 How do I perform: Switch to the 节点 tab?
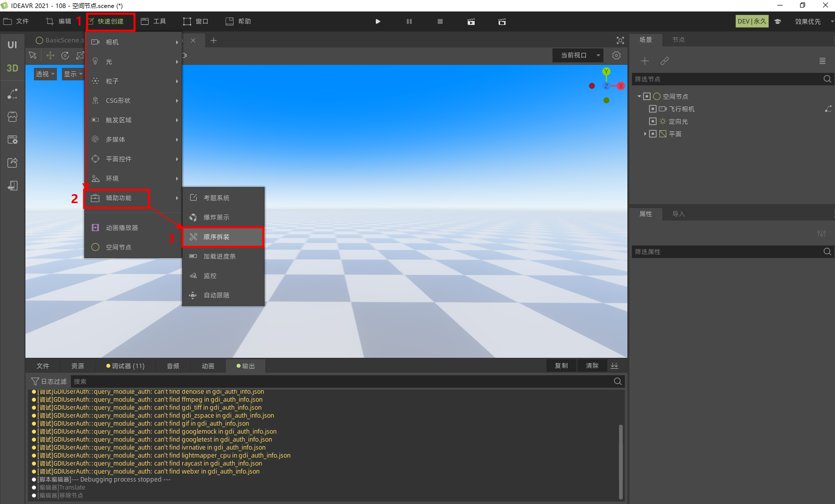pos(678,40)
